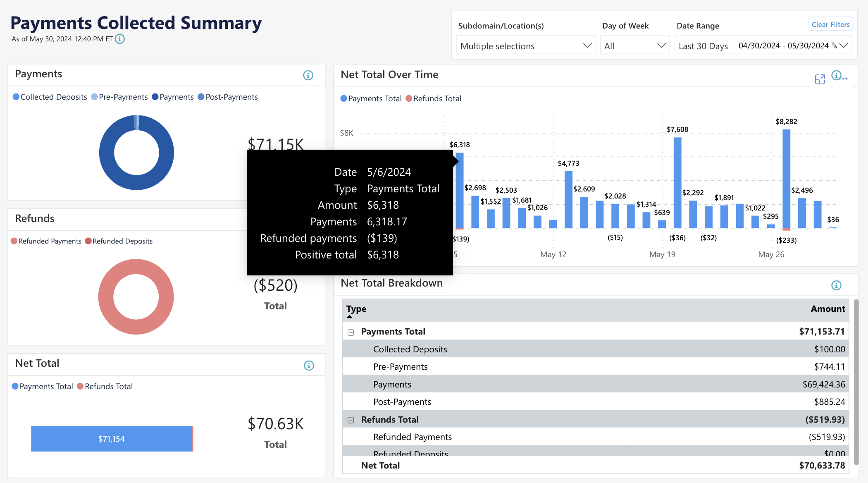Open info icon beside the As-of timestamp
Screen dimensions: 868x483
click(x=119, y=39)
